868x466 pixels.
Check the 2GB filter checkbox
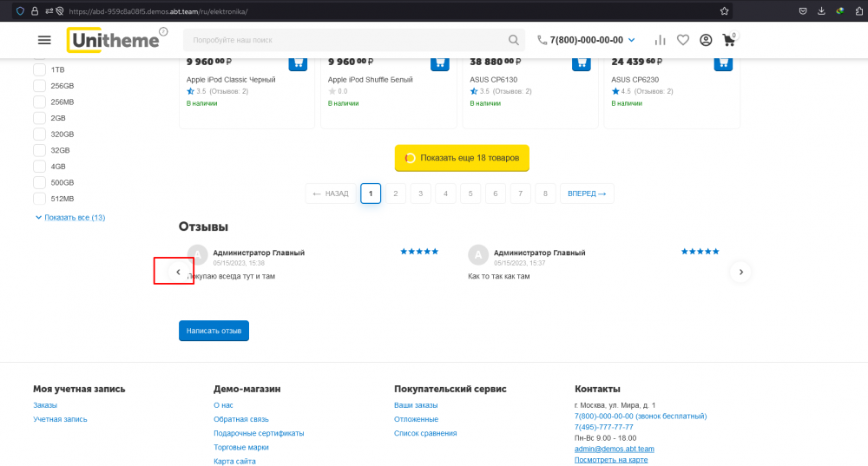(x=39, y=118)
